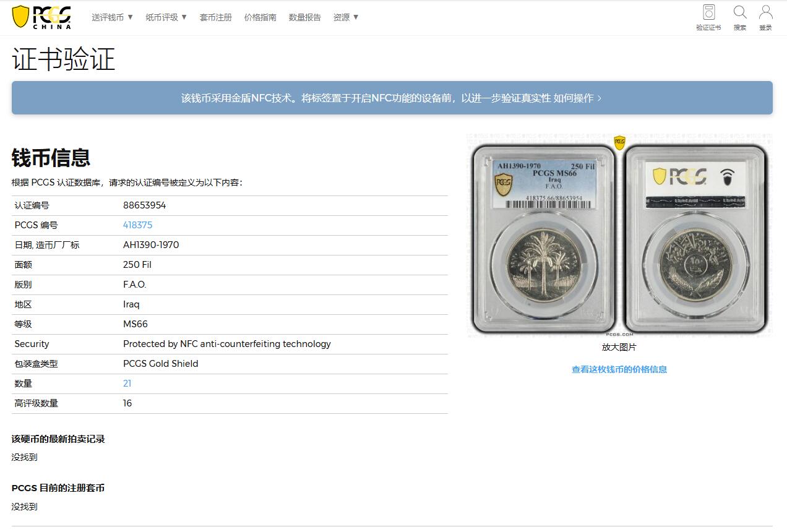Screen dimensions: 787x532
Task: Select the PCGS Gold Shield holder value
Action: [161, 364]
